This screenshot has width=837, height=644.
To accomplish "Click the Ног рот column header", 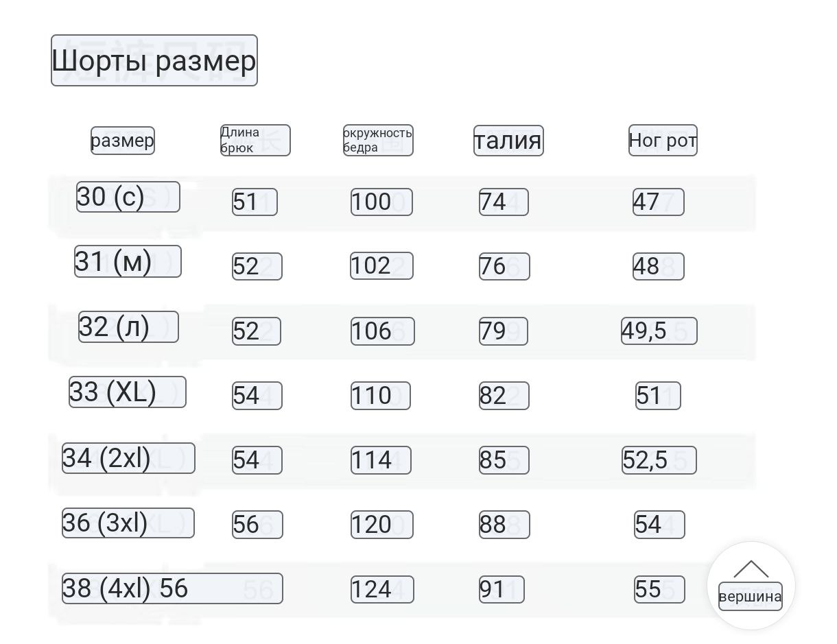I will coord(663,140).
